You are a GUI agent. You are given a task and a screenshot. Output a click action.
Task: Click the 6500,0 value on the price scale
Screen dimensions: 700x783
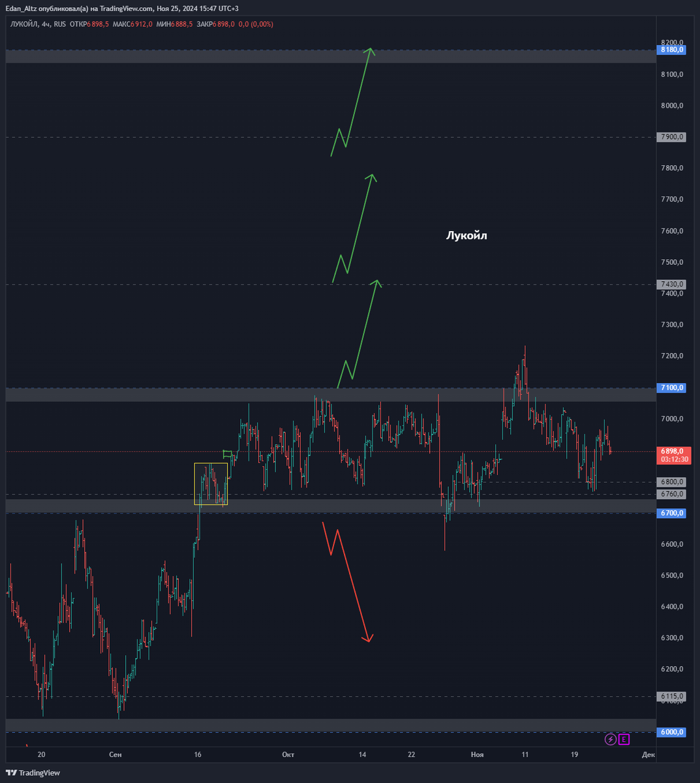(672, 576)
